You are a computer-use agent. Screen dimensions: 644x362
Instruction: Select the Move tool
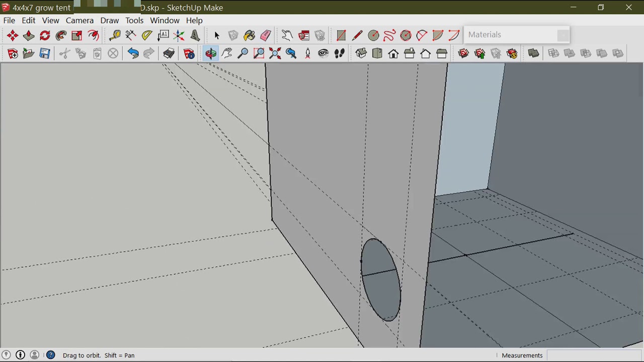pyautogui.click(x=13, y=35)
